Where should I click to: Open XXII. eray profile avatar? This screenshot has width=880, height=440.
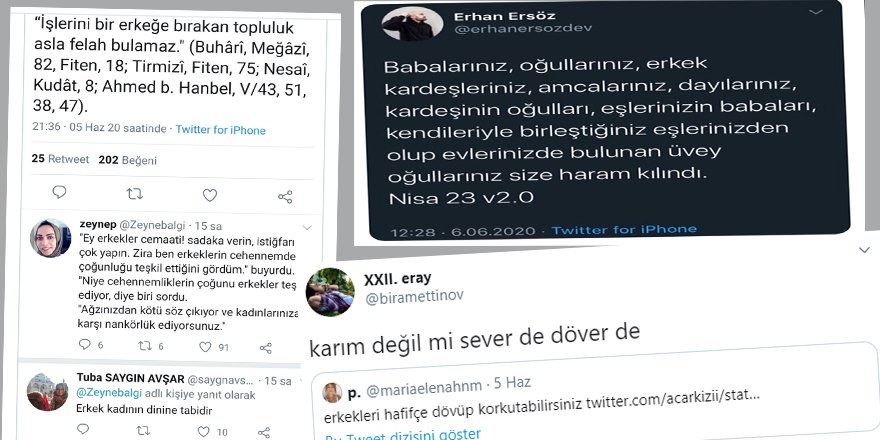pyautogui.click(x=330, y=292)
